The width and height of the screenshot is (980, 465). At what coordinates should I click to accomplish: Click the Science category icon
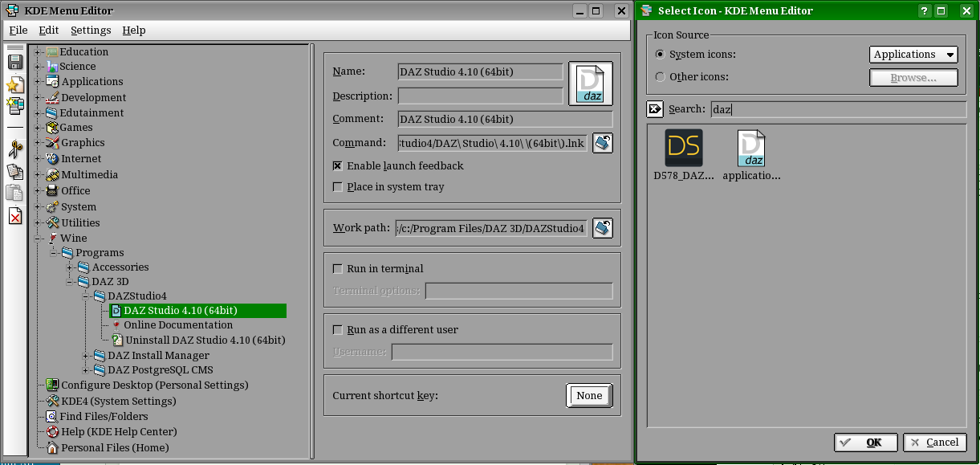point(52,67)
